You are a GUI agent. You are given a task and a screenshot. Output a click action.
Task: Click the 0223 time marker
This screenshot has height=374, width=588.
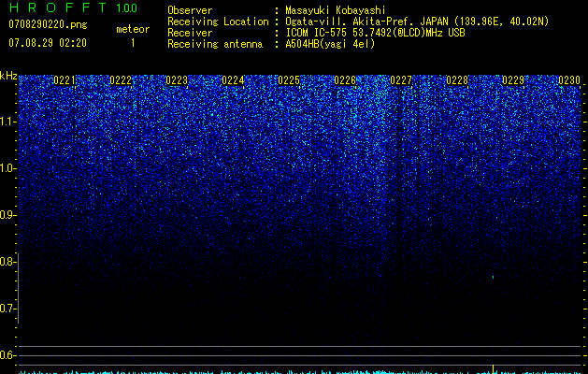[x=177, y=80]
